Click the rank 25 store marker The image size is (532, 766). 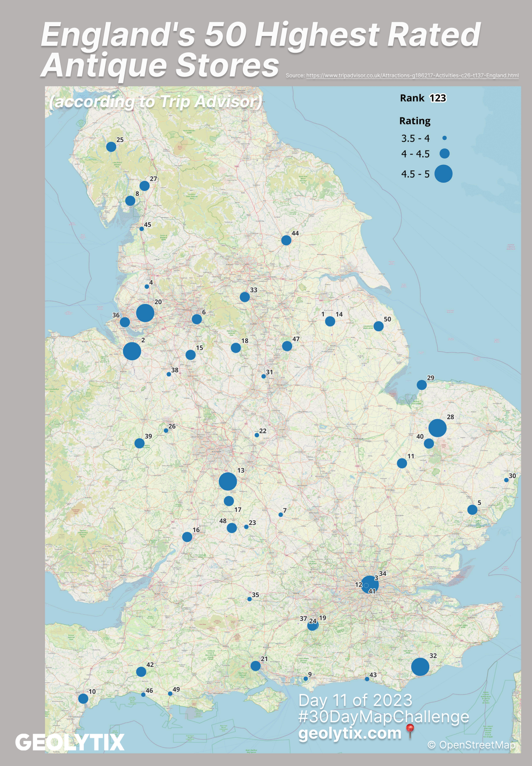111,146
